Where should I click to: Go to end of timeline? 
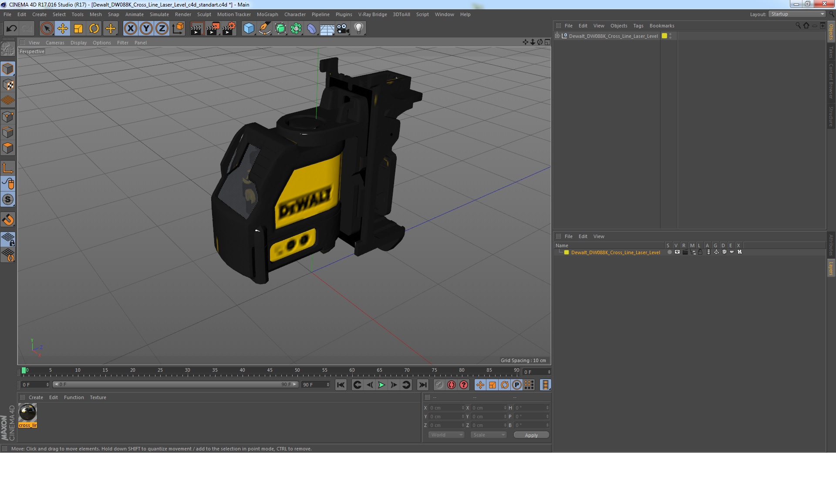(422, 385)
